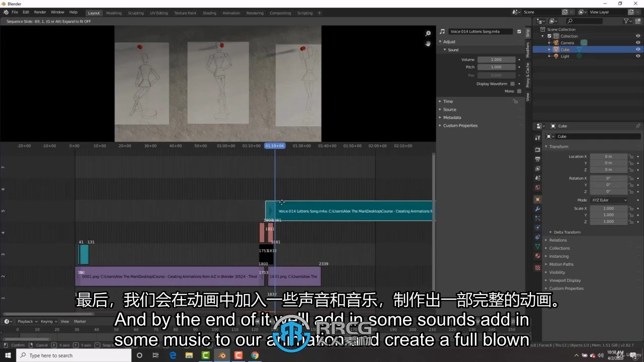Viewport: 644px width, 362px height.
Task: Open the timeline View menu
Action: tap(65, 321)
